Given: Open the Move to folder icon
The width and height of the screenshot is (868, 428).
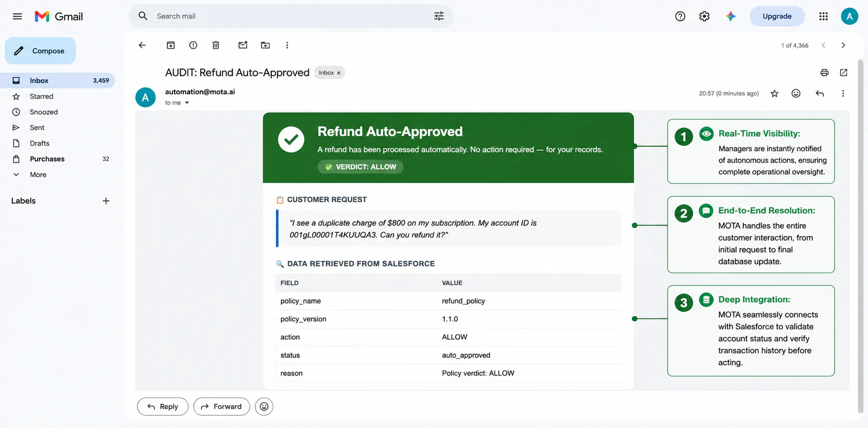Looking at the screenshot, I should coord(265,45).
